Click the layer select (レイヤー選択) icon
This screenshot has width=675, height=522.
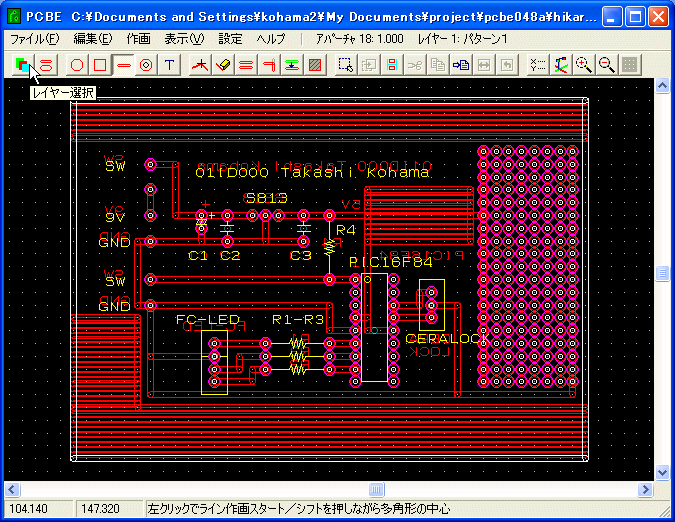pyautogui.click(x=22, y=64)
